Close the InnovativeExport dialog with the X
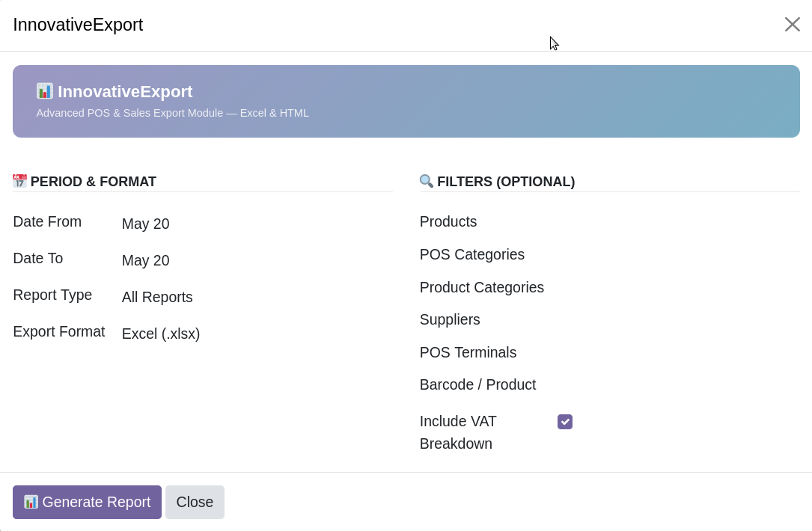Viewport: 812px width, 531px height. (792, 25)
